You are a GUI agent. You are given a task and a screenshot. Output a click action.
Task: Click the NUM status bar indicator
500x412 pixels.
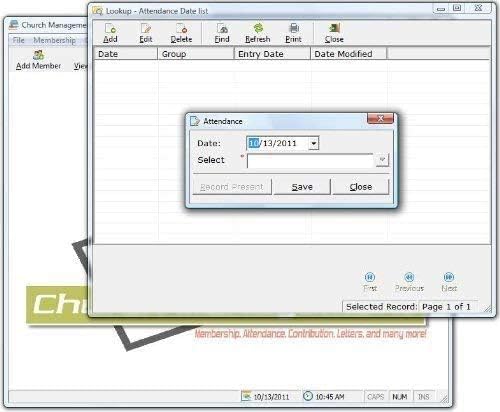click(x=400, y=397)
